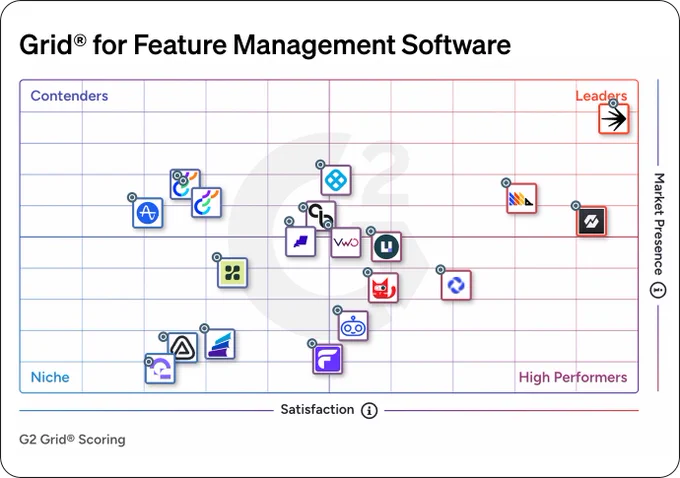Screen dimensions: 680x478
Task: Click the black arrow logo in Leaders
Action: pos(614,119)
